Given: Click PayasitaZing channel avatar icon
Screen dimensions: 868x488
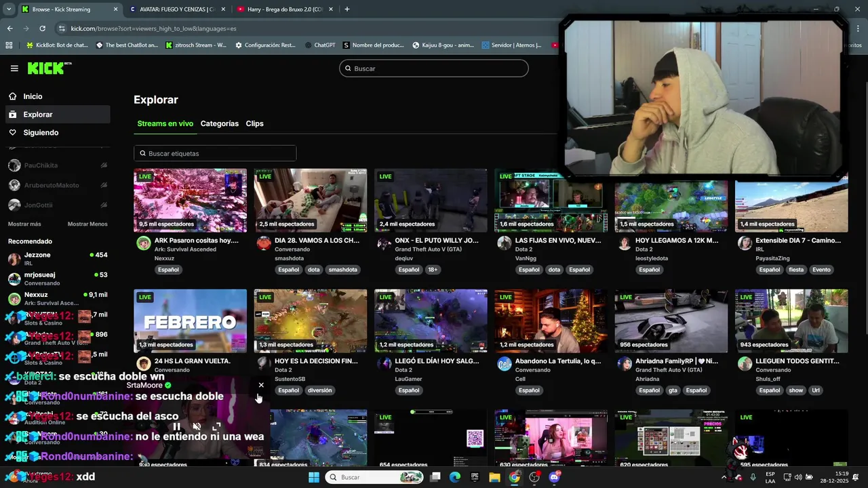Looking at the screenshot, I should click(x=745, y=243).
